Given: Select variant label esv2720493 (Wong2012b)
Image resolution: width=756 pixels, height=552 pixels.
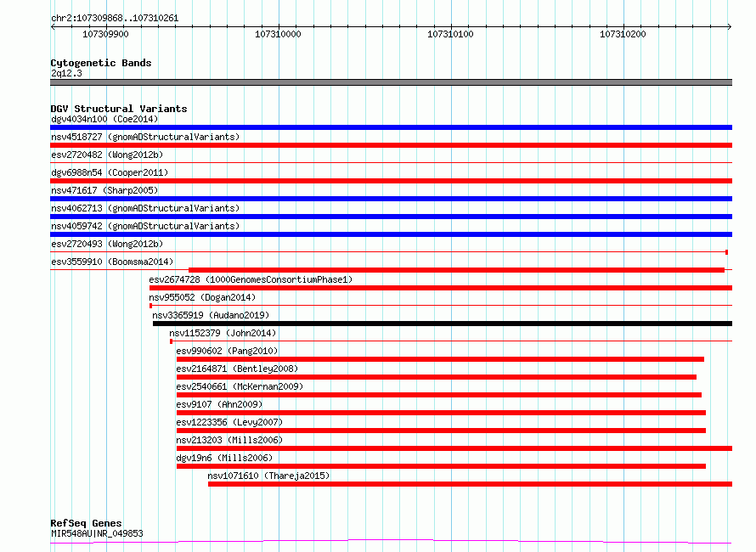Looking at the screenshot, I should pos(107,244).
